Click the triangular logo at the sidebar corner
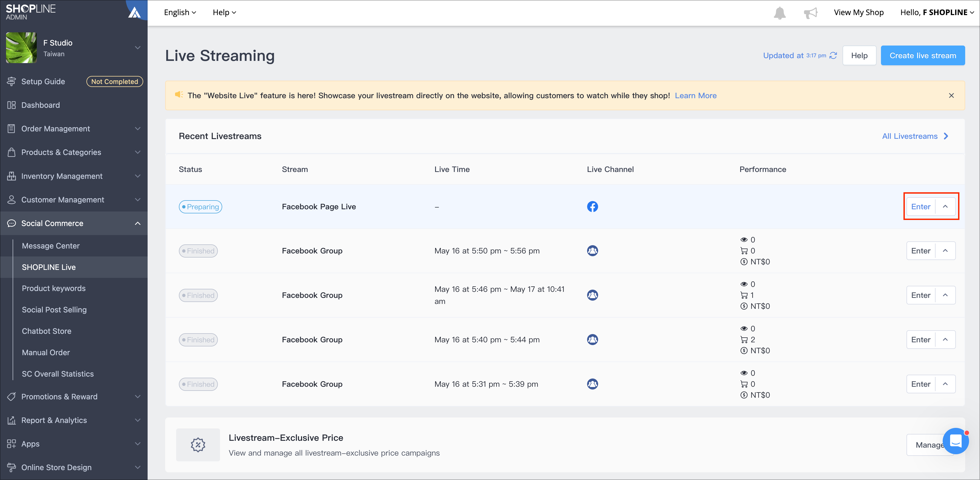This screenshot has width=980, height=480. pyautogui.click(x=135, y=13)
